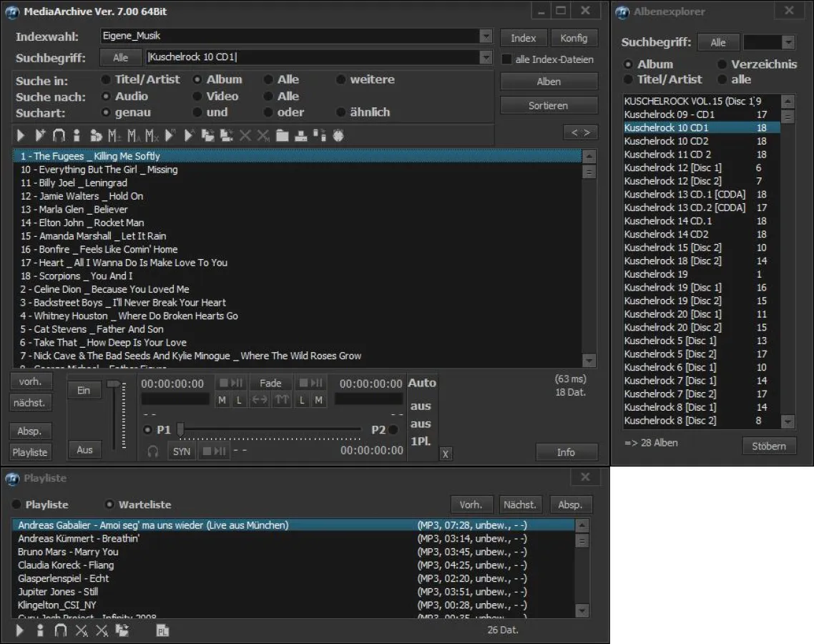Open the Suchbegriff dropdown in MediaArchive
814x644 pixels.
486,57
